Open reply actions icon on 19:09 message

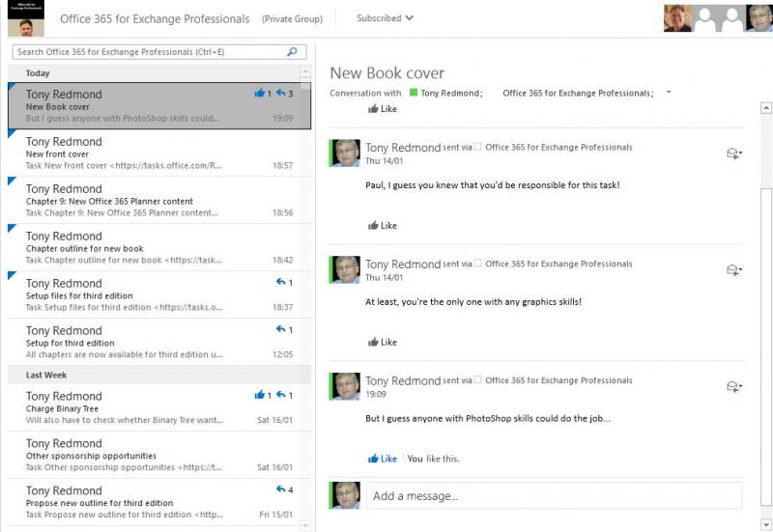734,386
